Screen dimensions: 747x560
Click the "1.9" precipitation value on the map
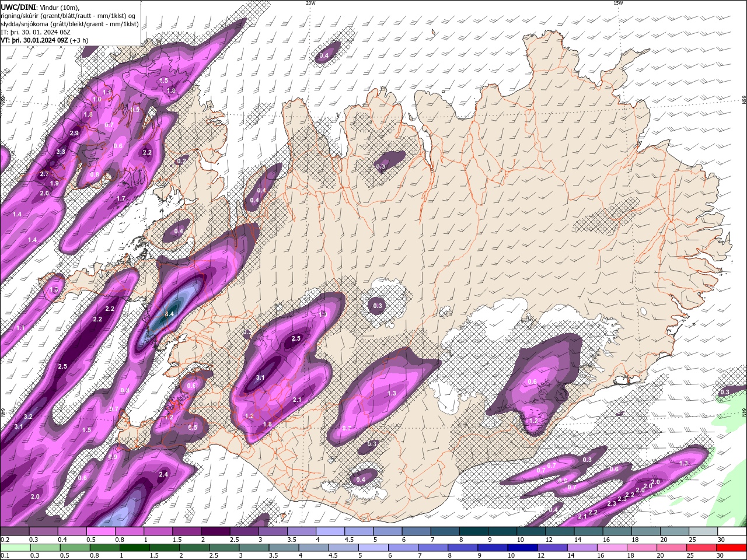point(54,183)
